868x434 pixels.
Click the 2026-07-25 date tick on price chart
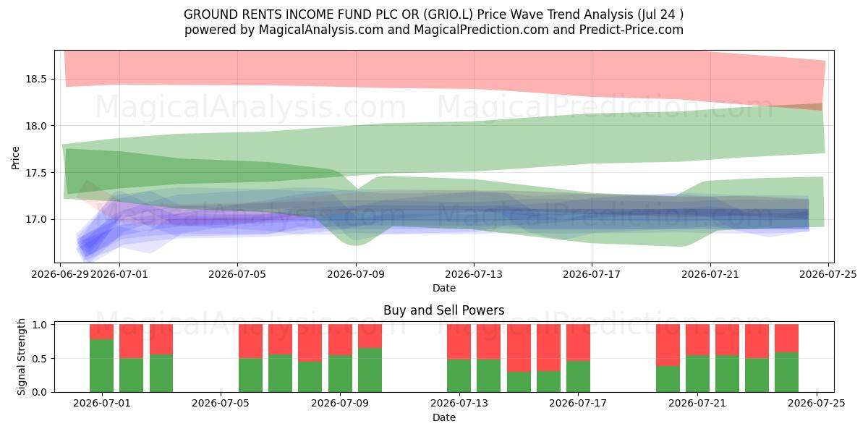pos(827,274)
